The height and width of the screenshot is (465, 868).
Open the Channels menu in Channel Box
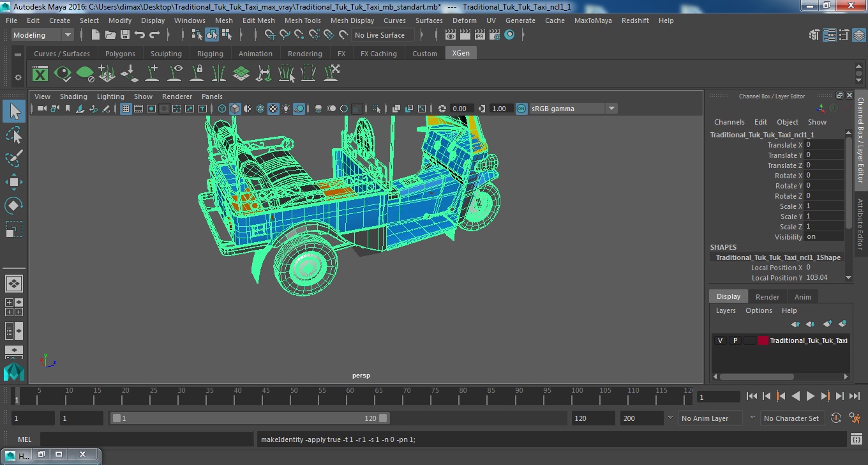click(x=729, y=122)
